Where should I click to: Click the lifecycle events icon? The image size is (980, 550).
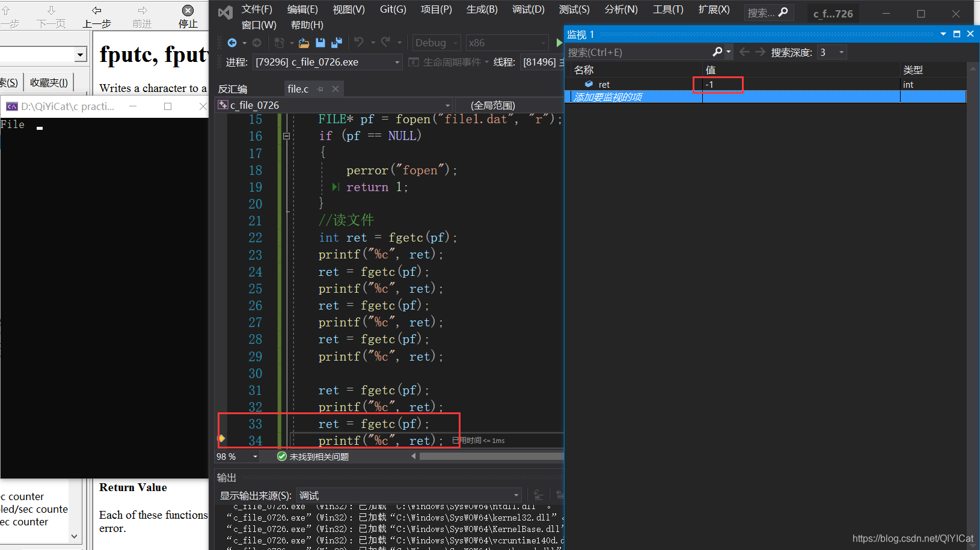click(x=414, y=62)
